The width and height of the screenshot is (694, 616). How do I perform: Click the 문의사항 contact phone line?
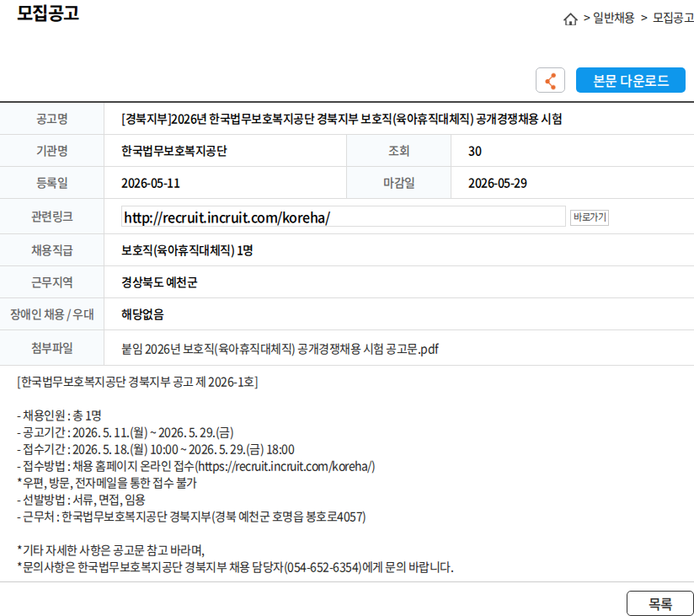click(235, 567)
